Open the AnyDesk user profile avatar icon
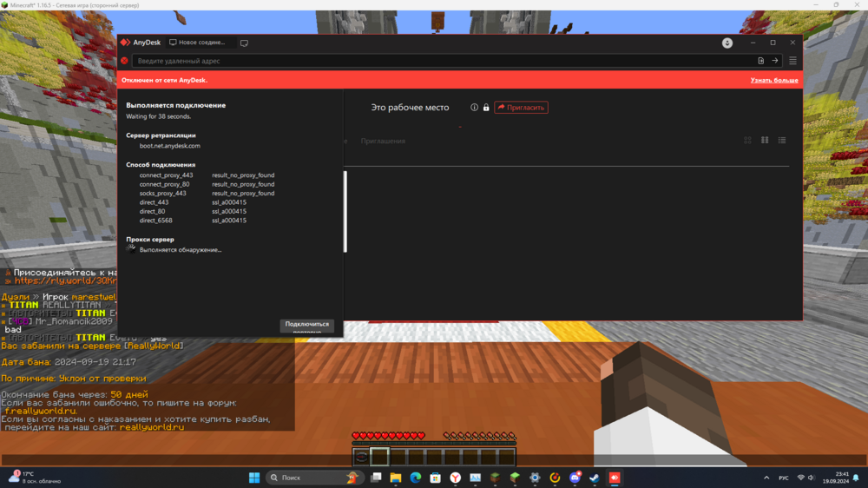 (x=727, y=43)
